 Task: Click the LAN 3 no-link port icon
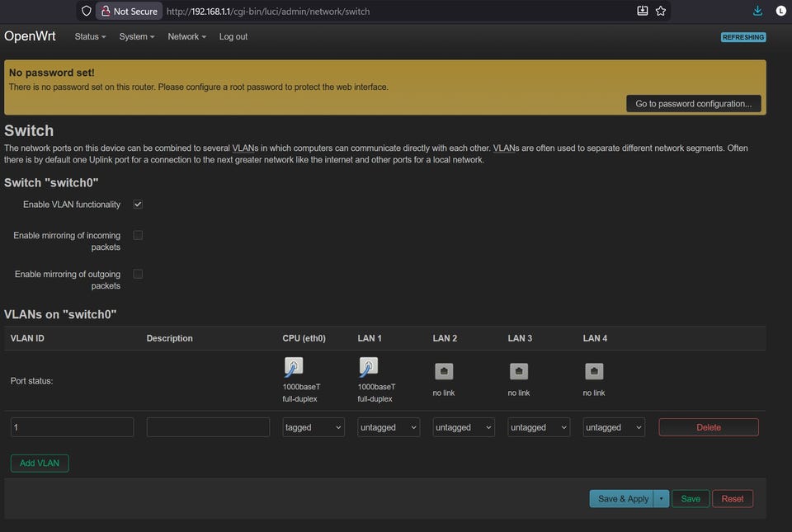(x=519, y=371)
